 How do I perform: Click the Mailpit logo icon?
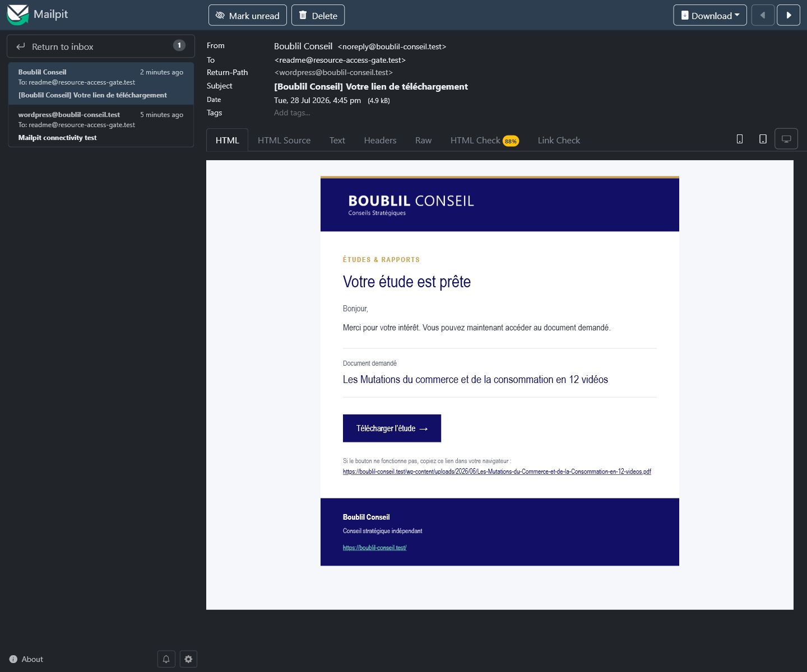point(17,15)
